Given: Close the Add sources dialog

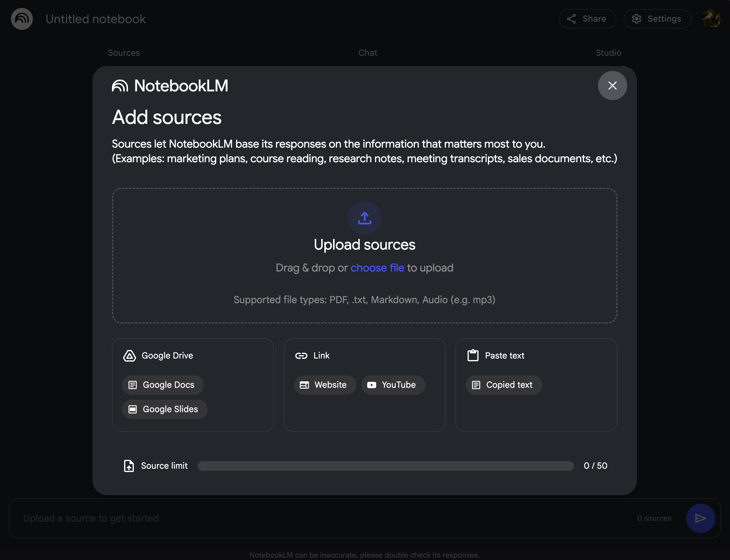Looking at the screenshot, I should (612, 86).
